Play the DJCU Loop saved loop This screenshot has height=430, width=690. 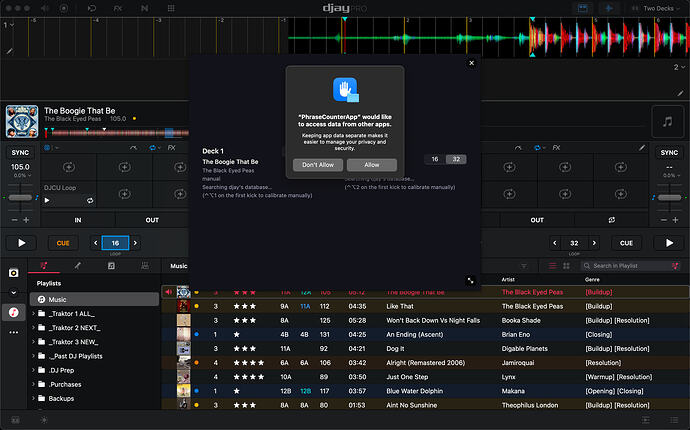tap(47, 200)
